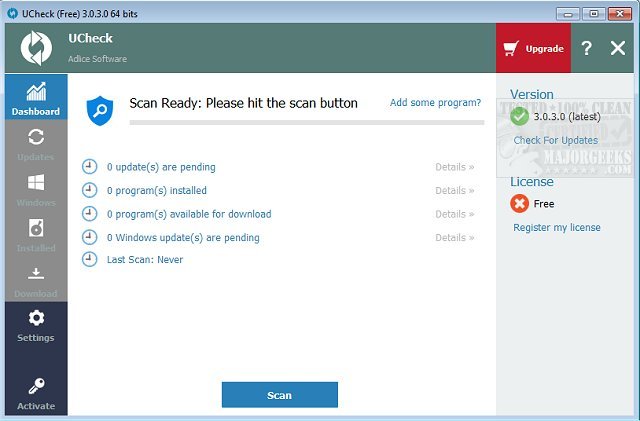The image size is (640, 421).
Task: Open the Download sidebar section
Action: 35,280
